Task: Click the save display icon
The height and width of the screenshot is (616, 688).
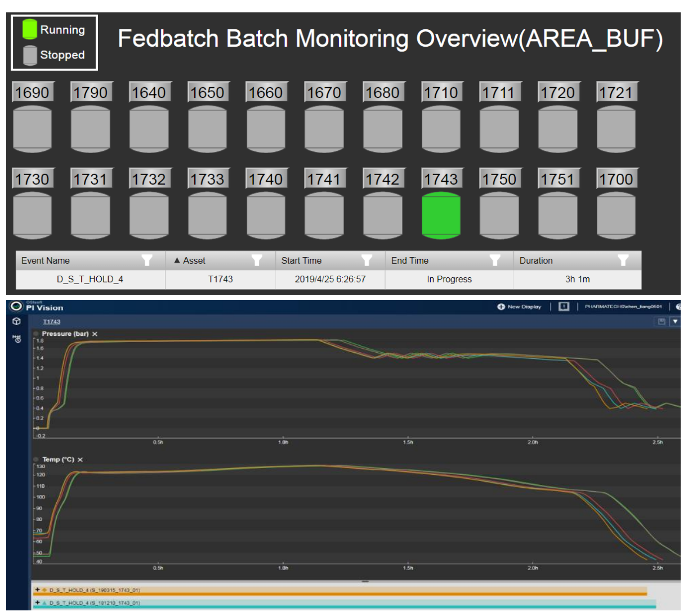Action: click(x=662, y=321)
